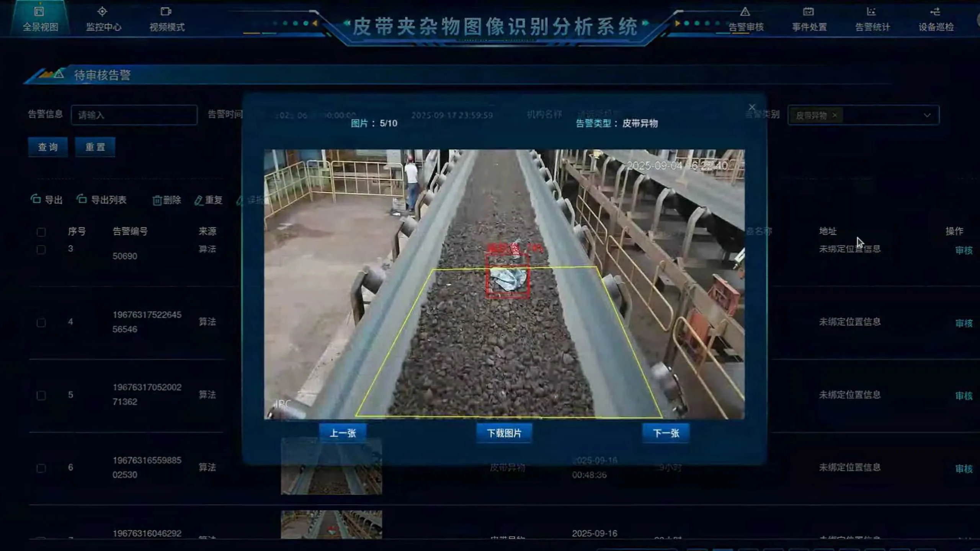Image resolution: width=980 pixels, height=551 pixels.
Task: Expand the 告警类别 dropdown arrow
Action: click(x=927, y=115)
